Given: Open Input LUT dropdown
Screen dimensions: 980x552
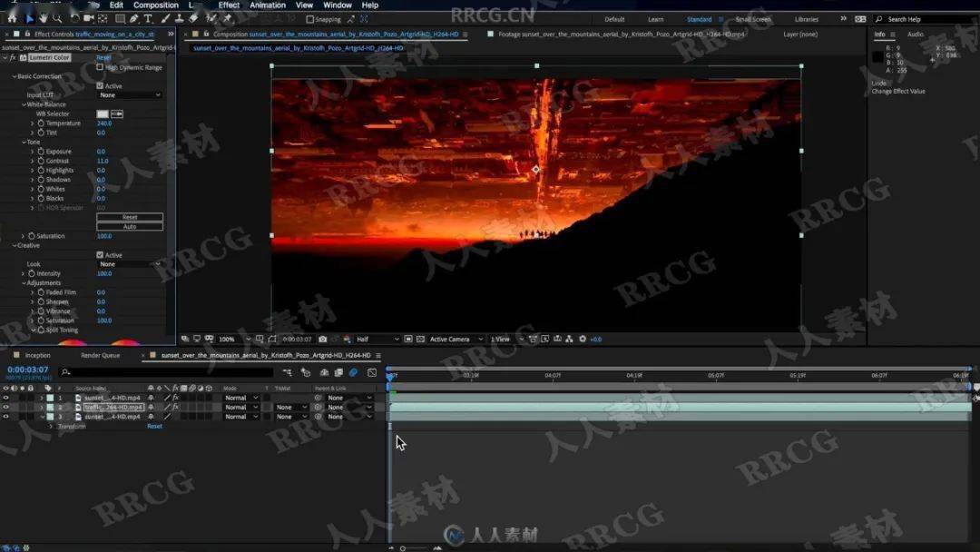Looking at the screenshot, I should [130, 95].
